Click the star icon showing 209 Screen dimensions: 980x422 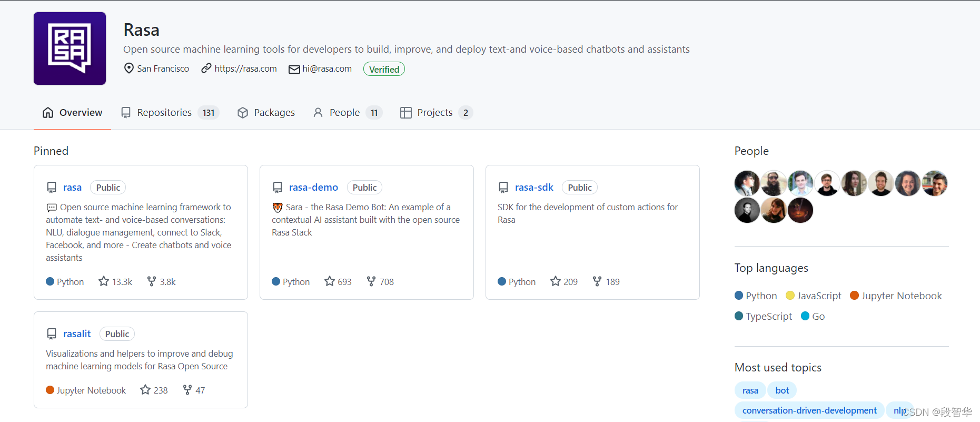[x=556, y=281]
